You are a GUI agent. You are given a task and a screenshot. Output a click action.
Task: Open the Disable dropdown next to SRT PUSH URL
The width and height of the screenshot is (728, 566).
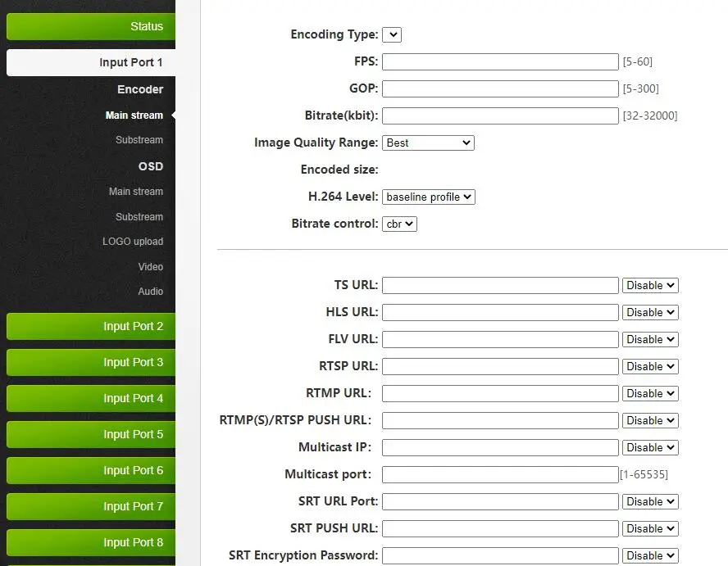pyautogui.click(x=650, y=528)
